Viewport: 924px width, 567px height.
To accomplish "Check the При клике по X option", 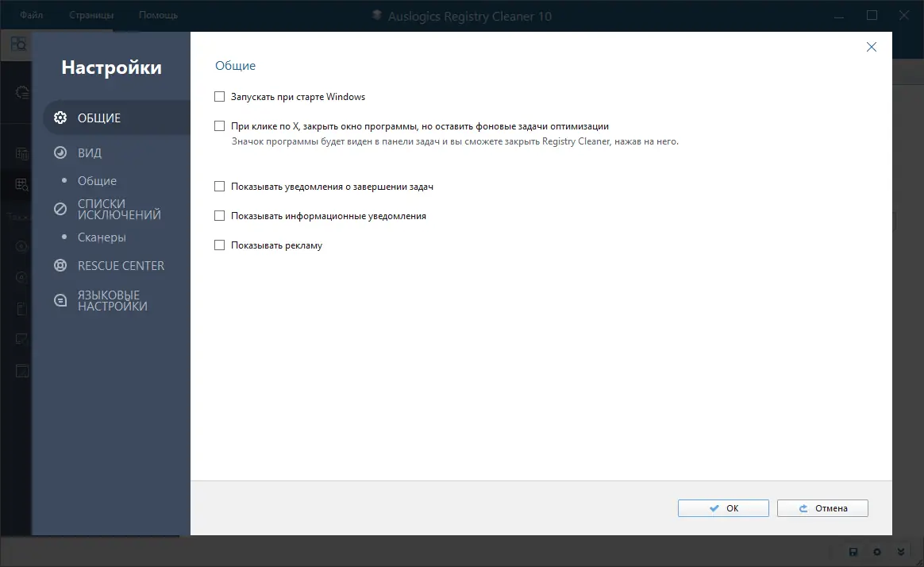I will 219,126.
